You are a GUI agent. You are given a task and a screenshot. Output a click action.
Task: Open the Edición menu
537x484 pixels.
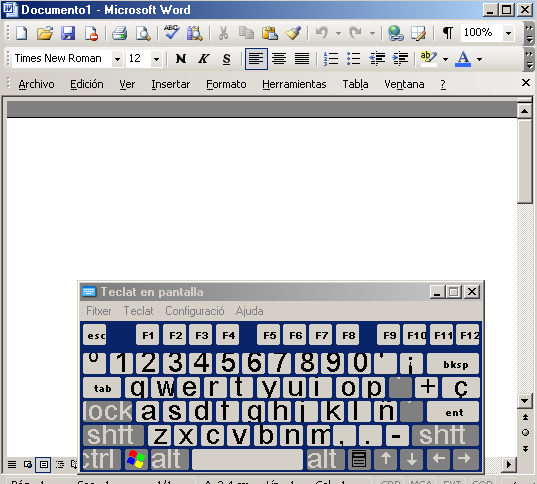tap(87, 84)
